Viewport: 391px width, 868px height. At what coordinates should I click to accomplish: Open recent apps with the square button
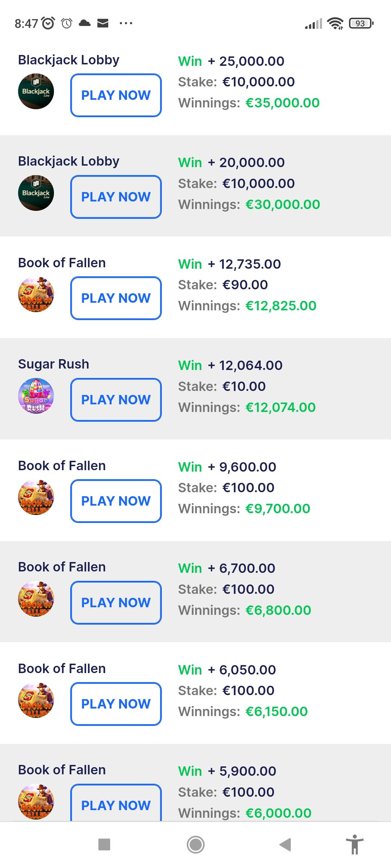(104, 845)
